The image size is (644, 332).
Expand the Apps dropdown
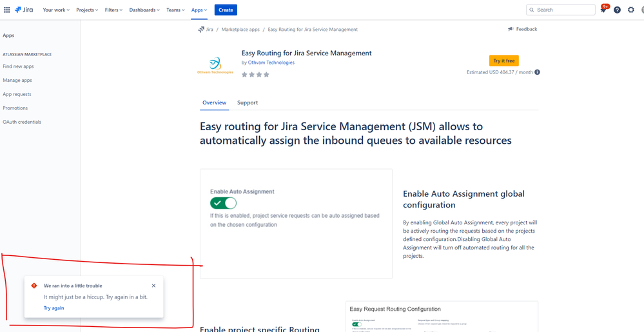click(199, 10)
